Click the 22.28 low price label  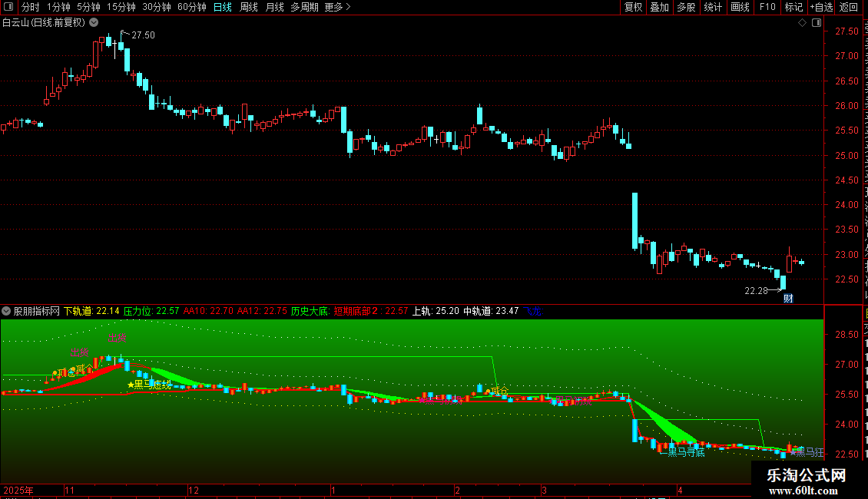click(x=756, y=290)
